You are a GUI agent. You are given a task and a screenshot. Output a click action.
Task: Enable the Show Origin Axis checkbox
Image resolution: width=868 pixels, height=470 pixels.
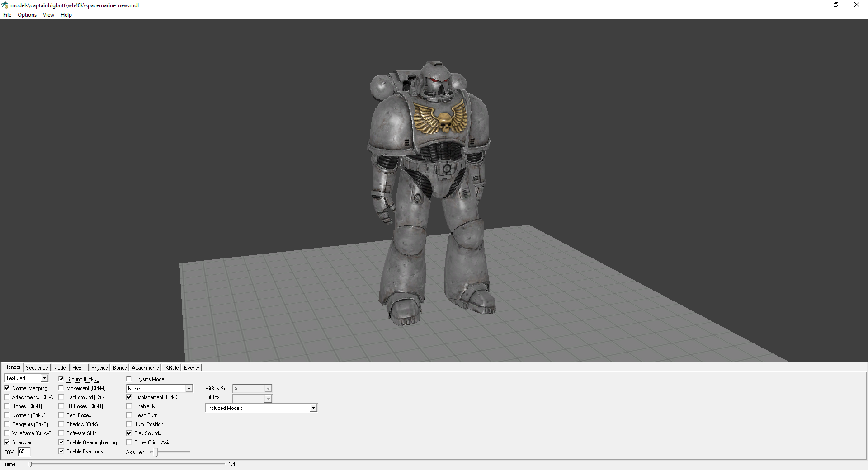point(129,442)
